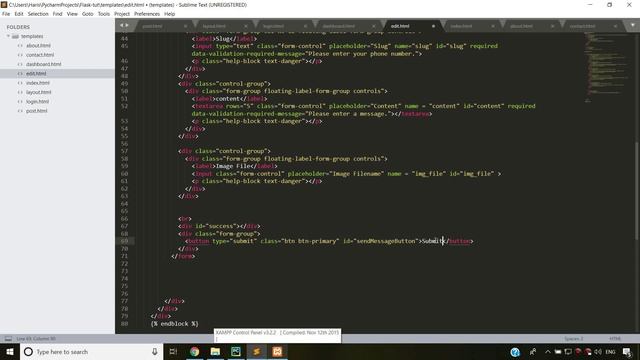The height and width of the screenshot is (360, 640).
Task: Show hidden system tray icons
Action: click(x=547, y=351)
